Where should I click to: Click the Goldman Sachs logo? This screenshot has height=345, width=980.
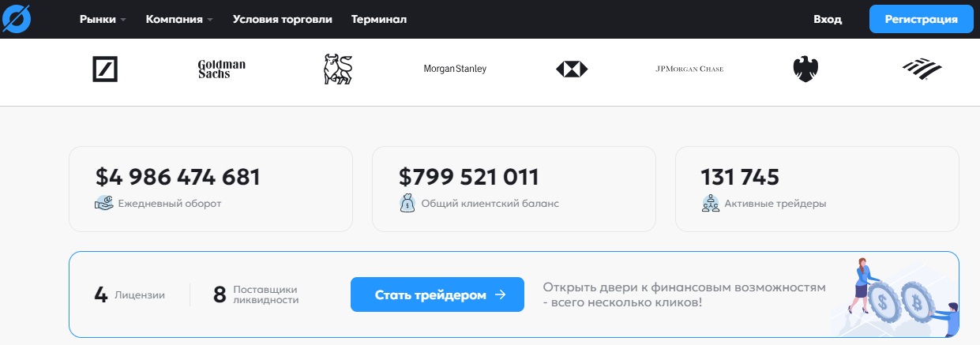point(221,69)
